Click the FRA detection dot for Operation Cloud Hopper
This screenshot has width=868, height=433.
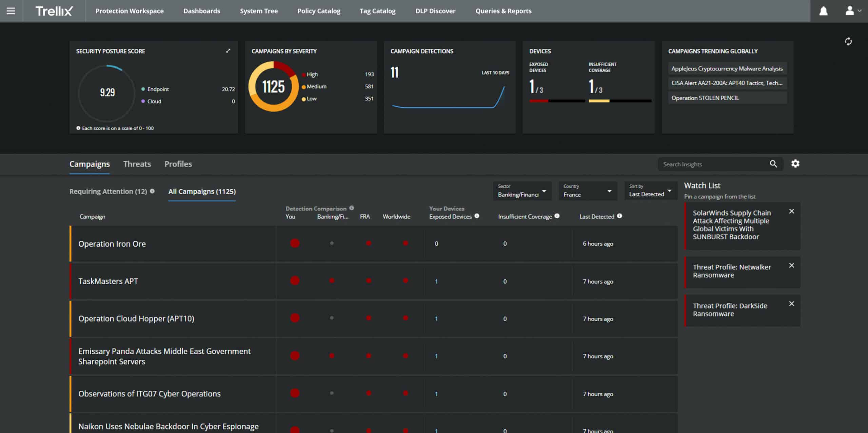coord(369,318)
